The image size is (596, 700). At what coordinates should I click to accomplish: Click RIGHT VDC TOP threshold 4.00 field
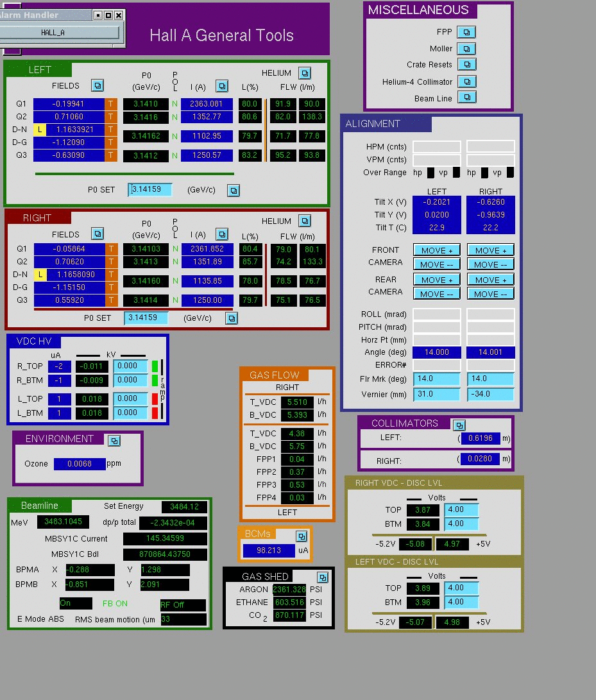[x=461, y=510]
